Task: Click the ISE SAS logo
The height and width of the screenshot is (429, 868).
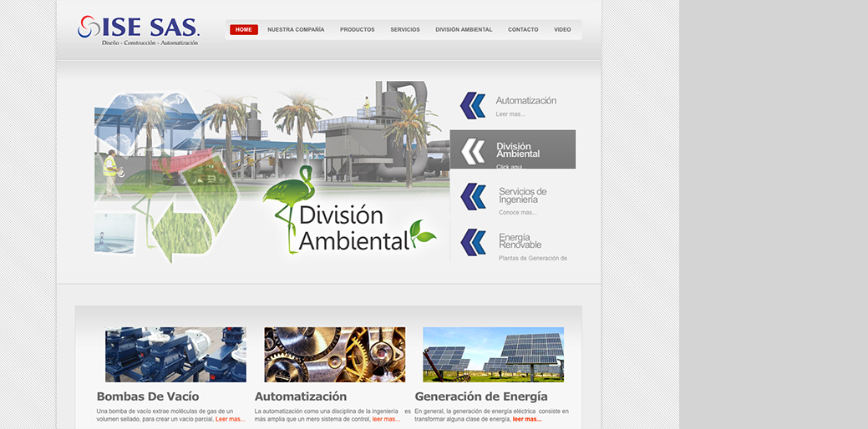Action: coord(139,30)
